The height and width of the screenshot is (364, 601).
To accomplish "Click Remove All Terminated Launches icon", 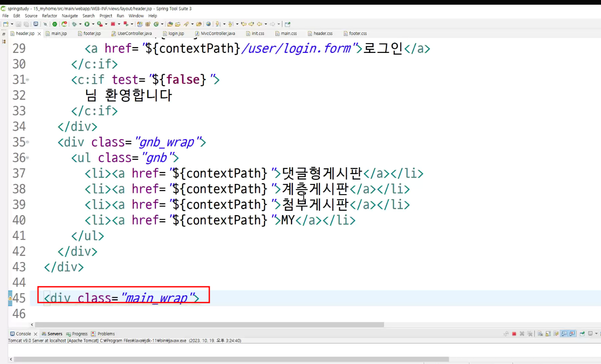I will pyautogui.click(x=530, y=334).
